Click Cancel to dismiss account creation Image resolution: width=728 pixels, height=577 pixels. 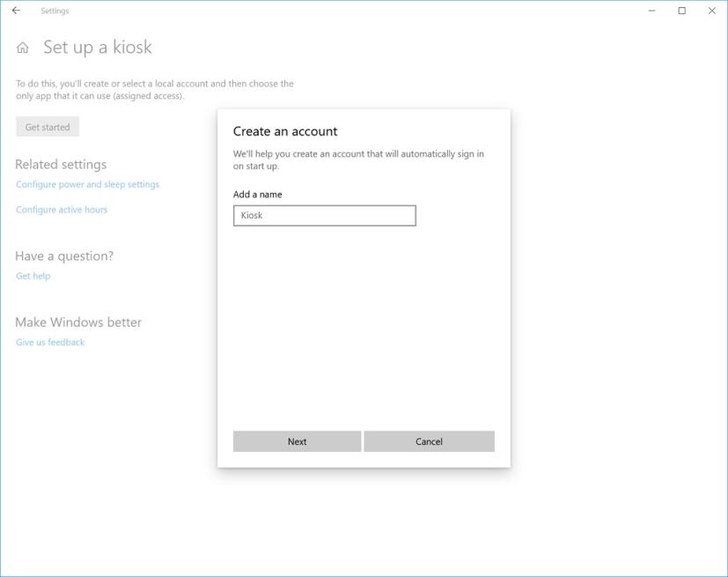click(430, 440)
